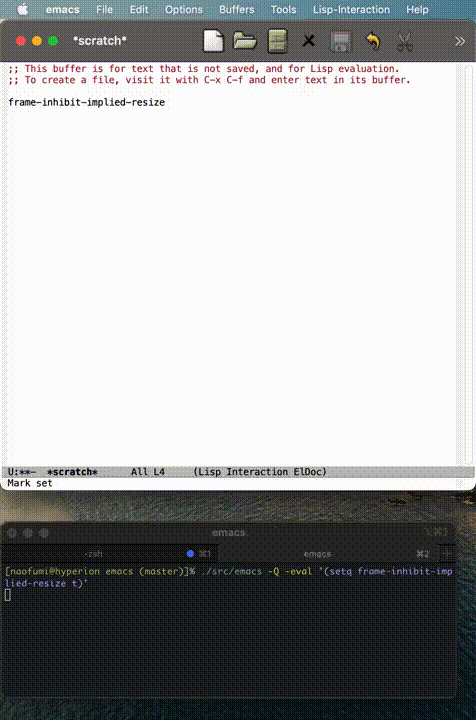
Task: Open the Apple menu
Action: click(x=22, y=9)
